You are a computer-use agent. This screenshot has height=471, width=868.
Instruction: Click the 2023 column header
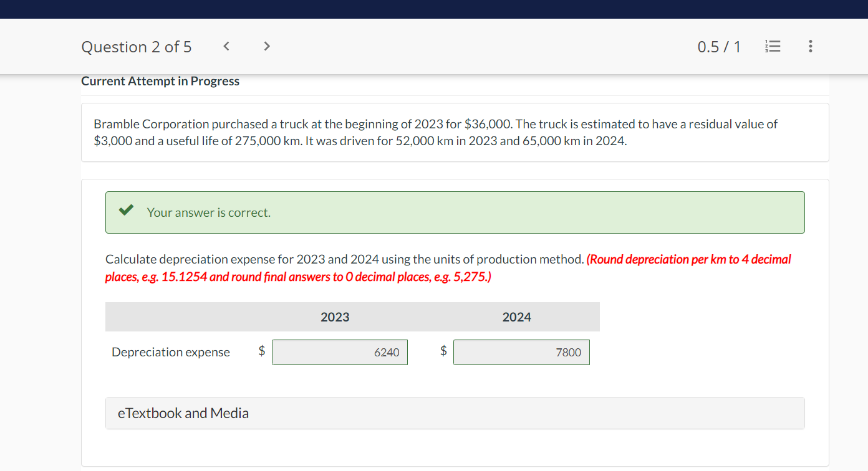coord(335,317)
